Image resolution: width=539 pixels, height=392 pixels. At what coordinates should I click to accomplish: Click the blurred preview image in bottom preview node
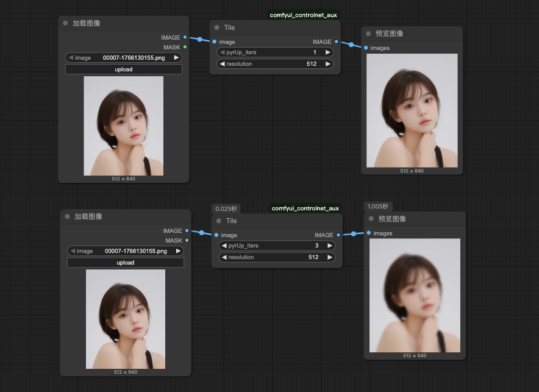[415, 295]
